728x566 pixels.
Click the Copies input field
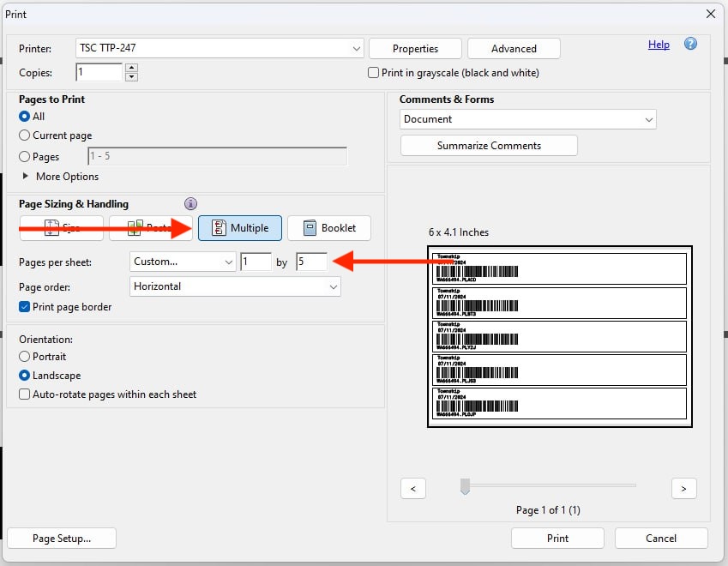(x=99, y=72)
